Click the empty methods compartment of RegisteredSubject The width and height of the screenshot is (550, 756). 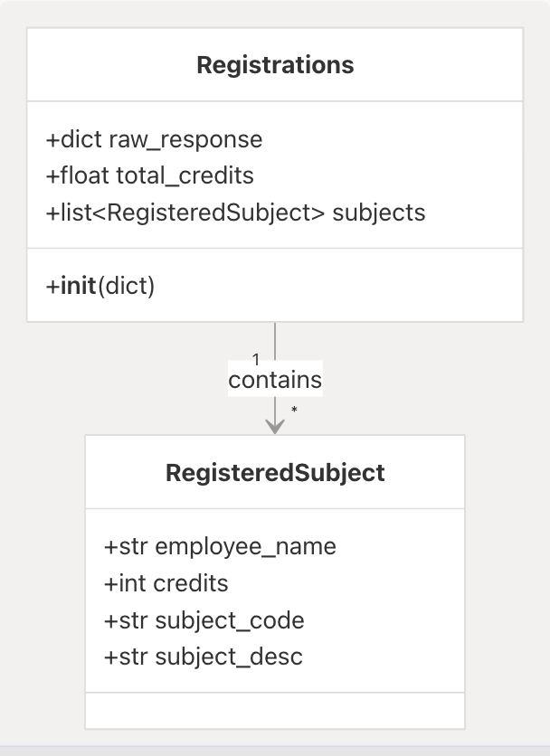[275, 711]
